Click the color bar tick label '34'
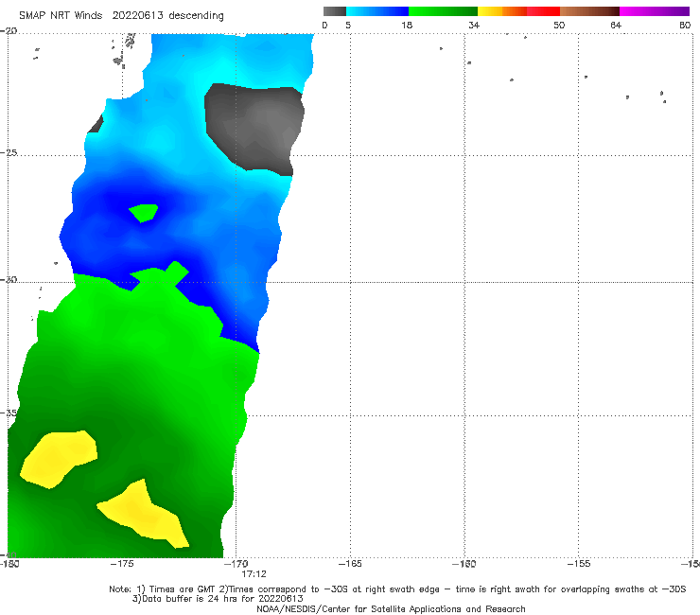Screen dimensions: 700x615 pos(474,25)
